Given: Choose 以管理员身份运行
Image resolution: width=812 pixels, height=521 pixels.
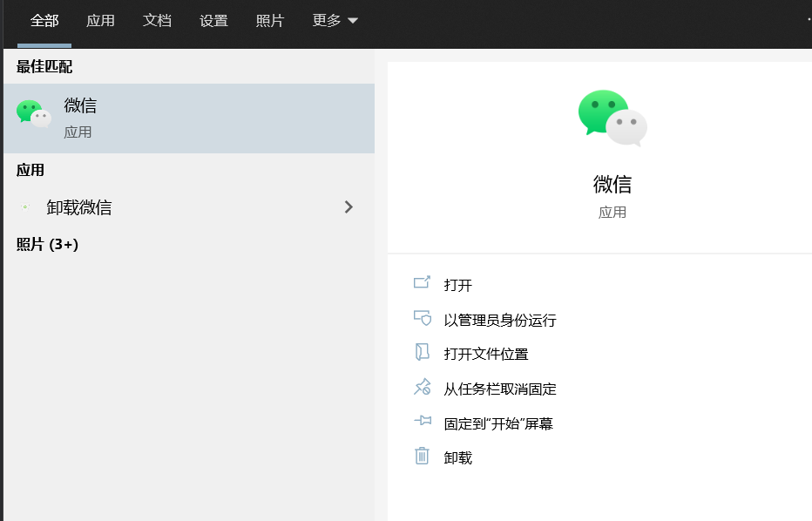Looking at the screenshot, I should [x=500, y=321].
